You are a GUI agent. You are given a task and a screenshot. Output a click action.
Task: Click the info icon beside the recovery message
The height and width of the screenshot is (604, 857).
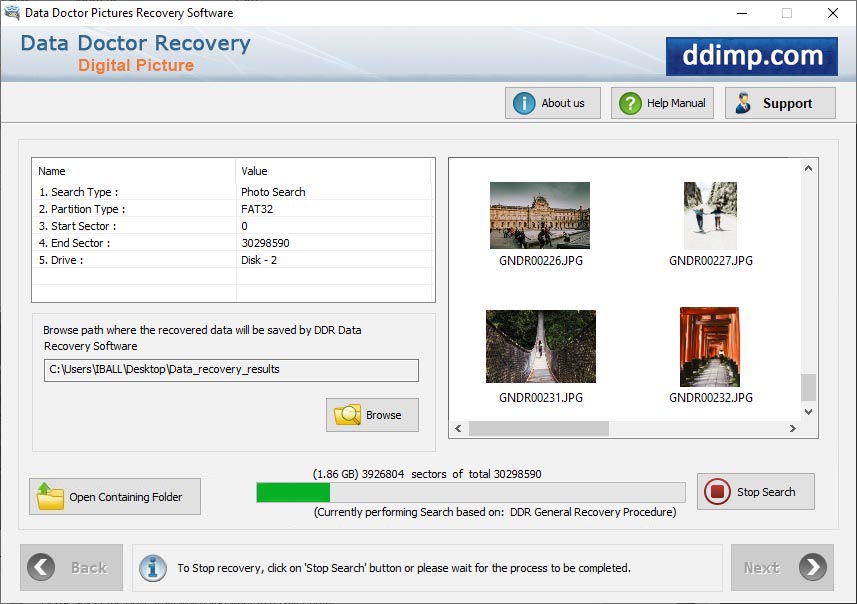tap(153, 567)
